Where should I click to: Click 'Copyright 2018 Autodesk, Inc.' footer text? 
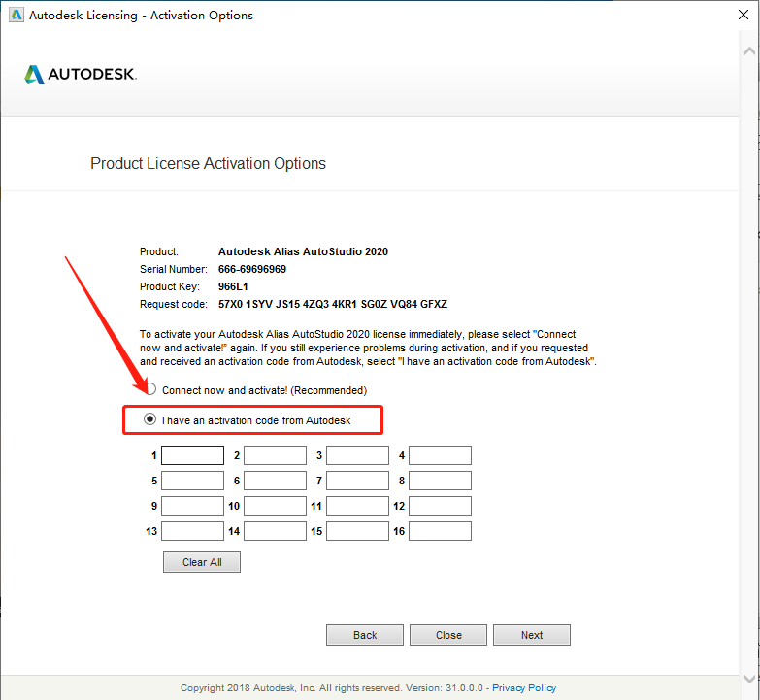pyautogui.click(x=248, y=688)
